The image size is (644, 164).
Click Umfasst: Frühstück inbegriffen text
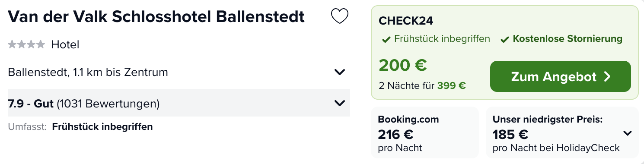click(x=80, y=127)
